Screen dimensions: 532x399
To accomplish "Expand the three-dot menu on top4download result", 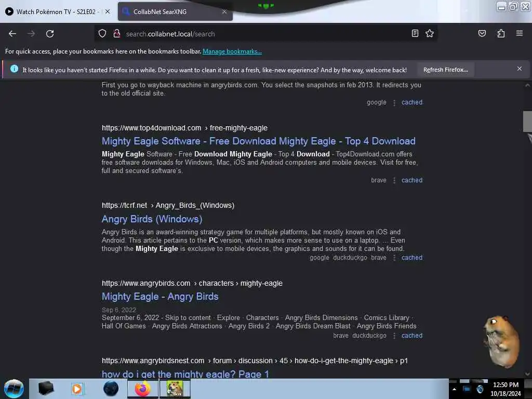I will coord(394,180).
